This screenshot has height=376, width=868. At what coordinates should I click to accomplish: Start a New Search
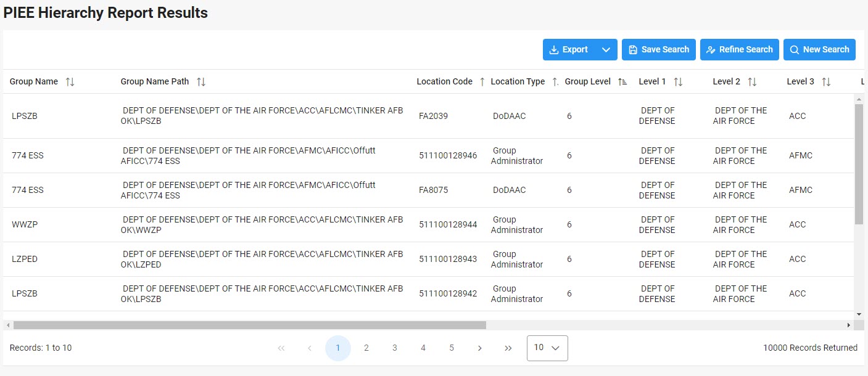click(x=819, y=50)
